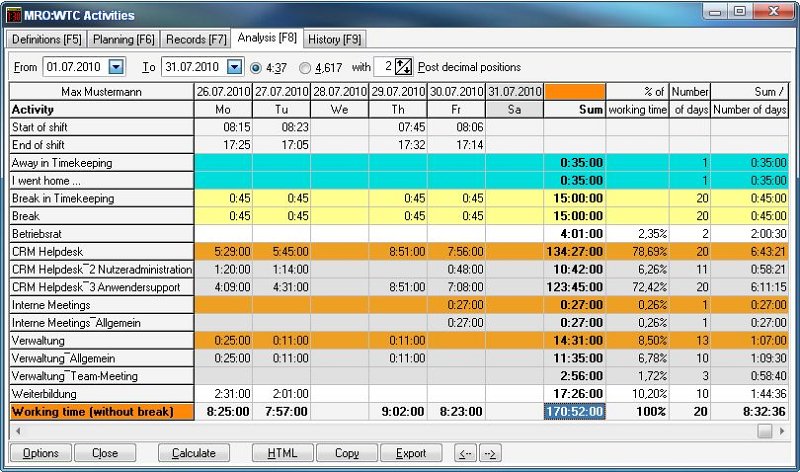Open the To date dropdown calendar
This screenshot has height=472, width=800.
[x=234, y=67]
